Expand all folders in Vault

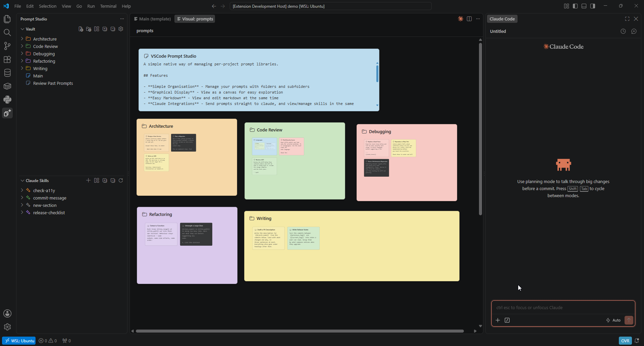(x=105, y=29)
